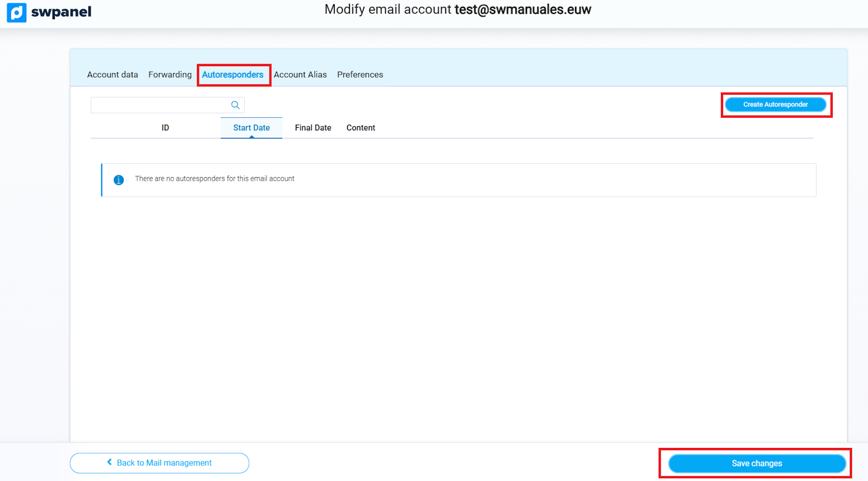Go to the Account Alias tab
Viewport: 868px width, 481px height.
point(301,75)
